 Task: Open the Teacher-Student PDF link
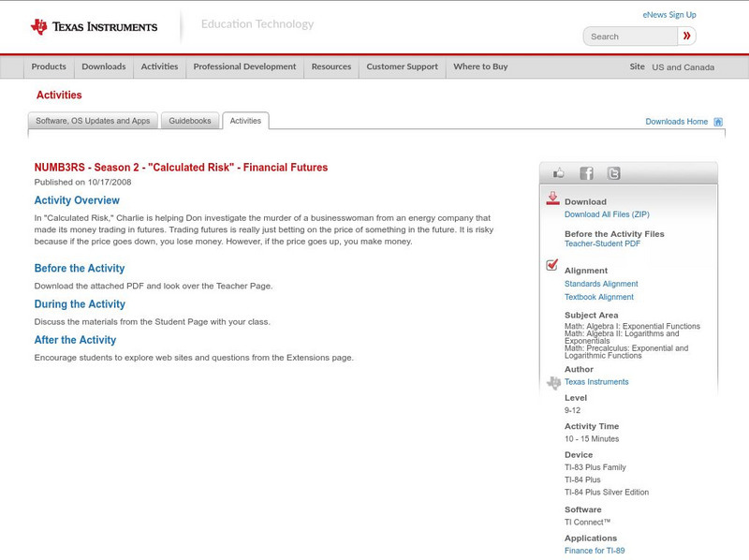602,243
